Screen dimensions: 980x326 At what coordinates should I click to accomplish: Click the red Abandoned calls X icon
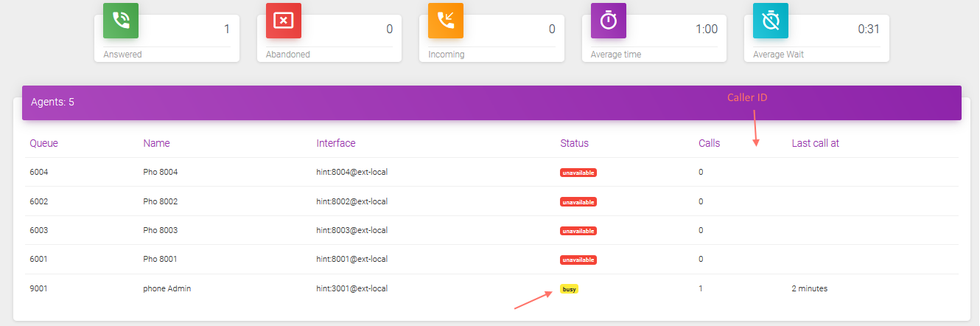point(283,21)
